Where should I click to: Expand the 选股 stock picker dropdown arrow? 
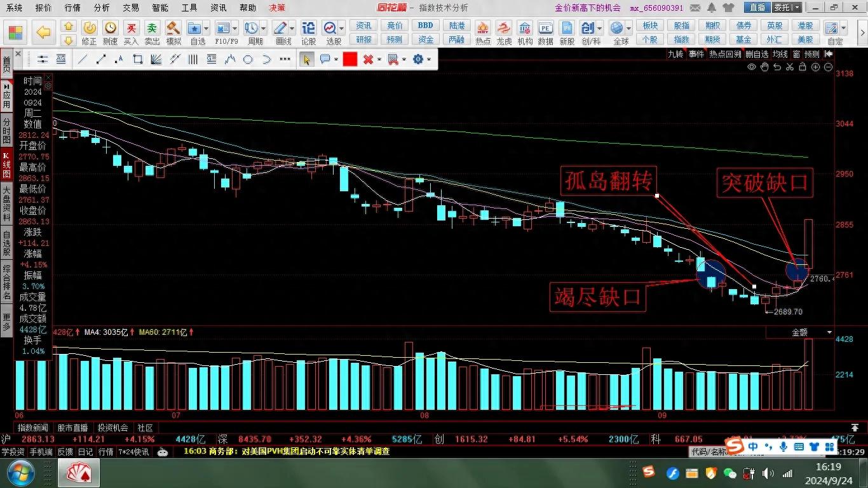click(341, 29)
